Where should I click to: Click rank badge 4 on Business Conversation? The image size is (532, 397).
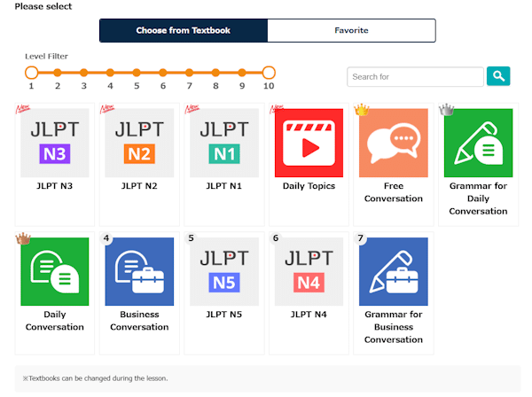coord(106,238)
